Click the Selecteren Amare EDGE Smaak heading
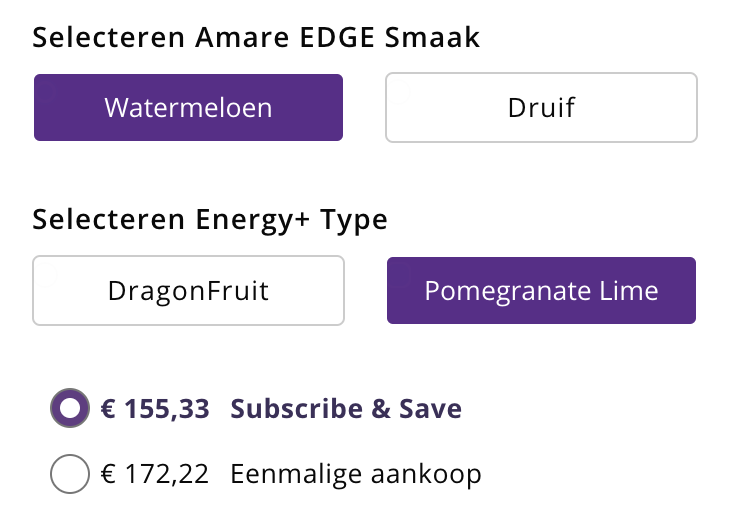738x524 pixels. point(257,38)
